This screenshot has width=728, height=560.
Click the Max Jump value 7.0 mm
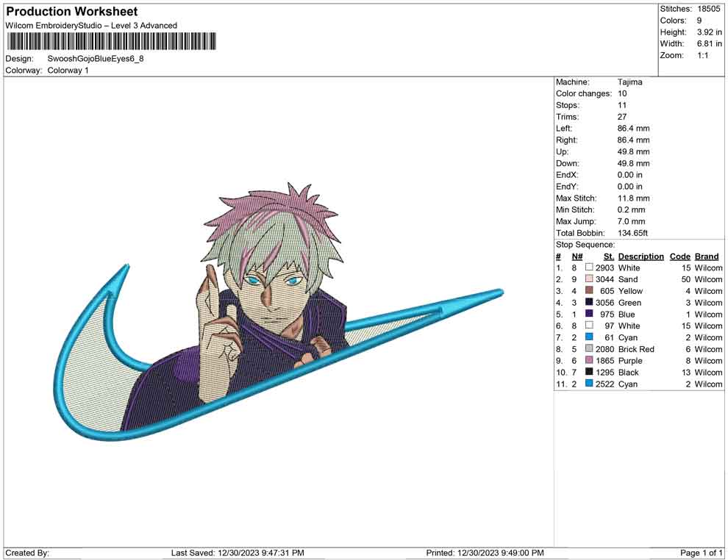tap(632, 221)
